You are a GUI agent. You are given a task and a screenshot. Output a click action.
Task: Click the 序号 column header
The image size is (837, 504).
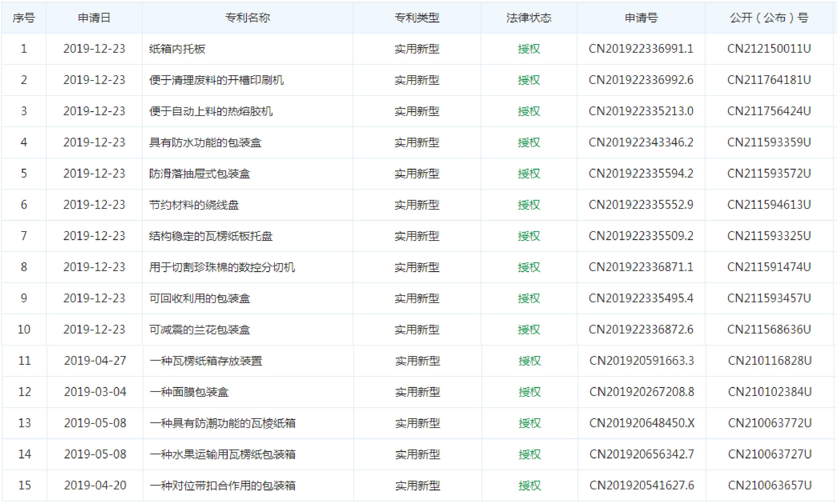(x=23, y=18)
